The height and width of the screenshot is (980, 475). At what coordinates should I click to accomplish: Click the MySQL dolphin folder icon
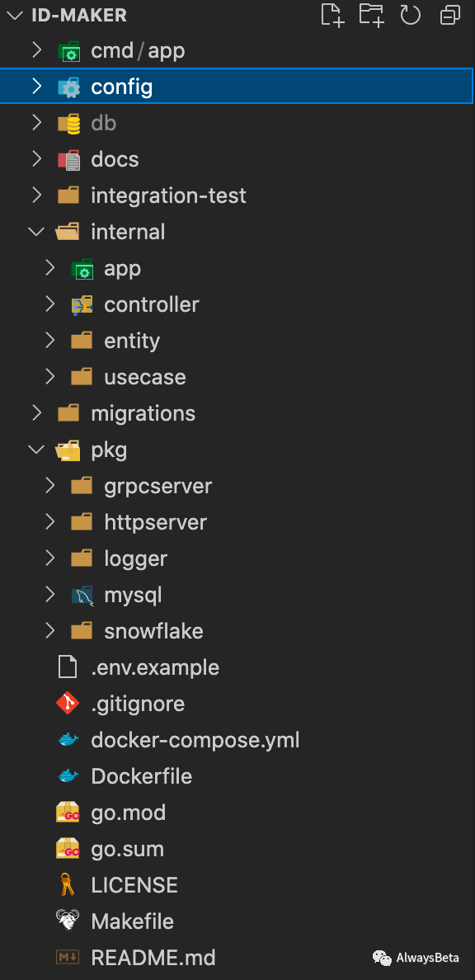click(x=82, y=595)
